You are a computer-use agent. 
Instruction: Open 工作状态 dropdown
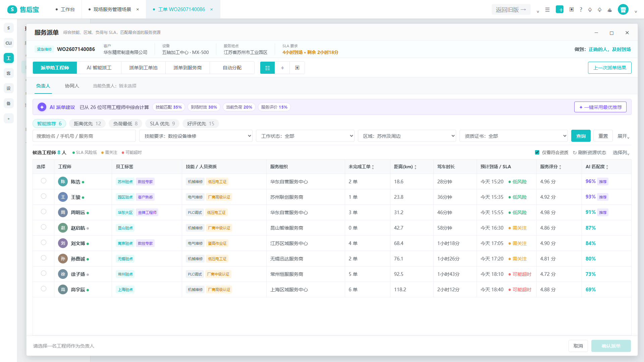tap(305, 136)
